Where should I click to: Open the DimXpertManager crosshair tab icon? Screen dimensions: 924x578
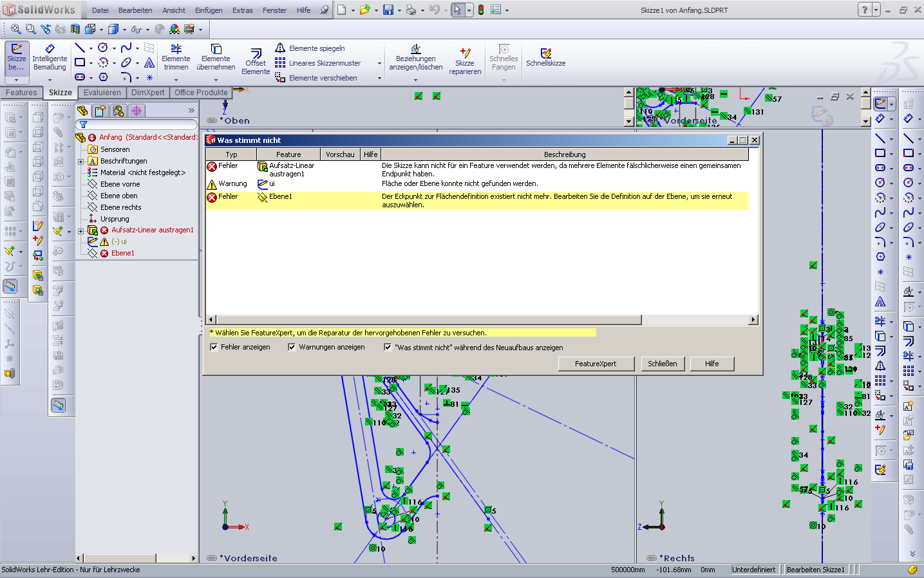tap(137, 111)
